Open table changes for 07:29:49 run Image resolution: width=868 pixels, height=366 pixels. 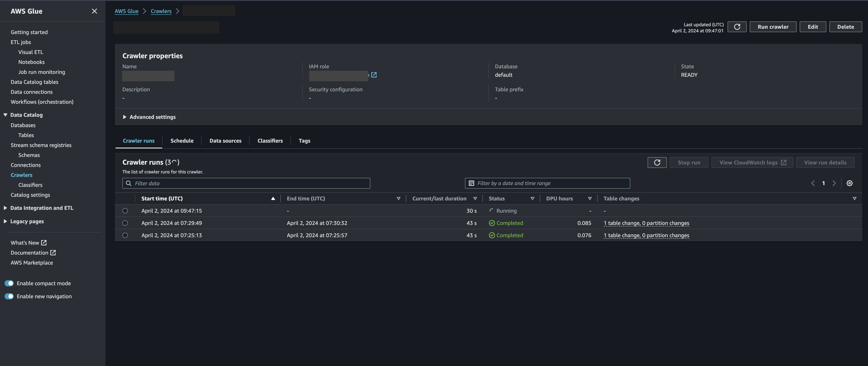tap(646, 223)
